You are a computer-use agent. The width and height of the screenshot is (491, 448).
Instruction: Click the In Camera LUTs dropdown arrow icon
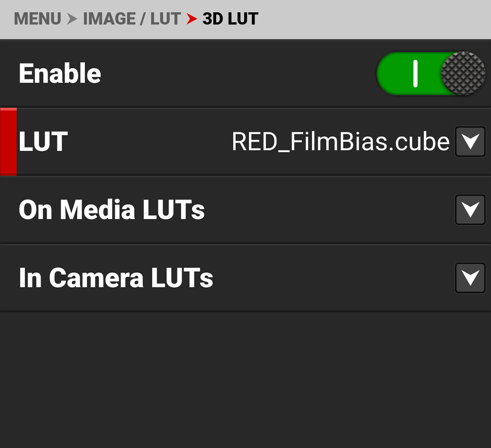pos(470,278)
